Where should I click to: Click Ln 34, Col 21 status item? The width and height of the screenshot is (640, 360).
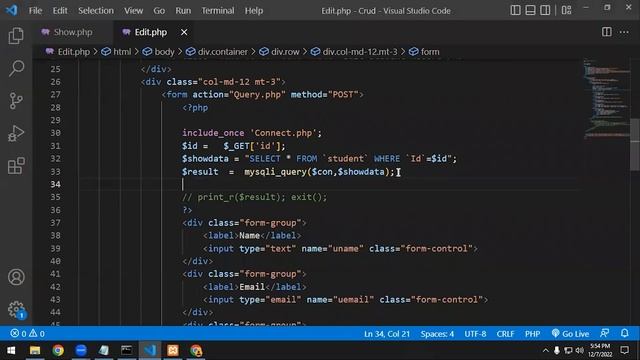(x=387, y=333)
